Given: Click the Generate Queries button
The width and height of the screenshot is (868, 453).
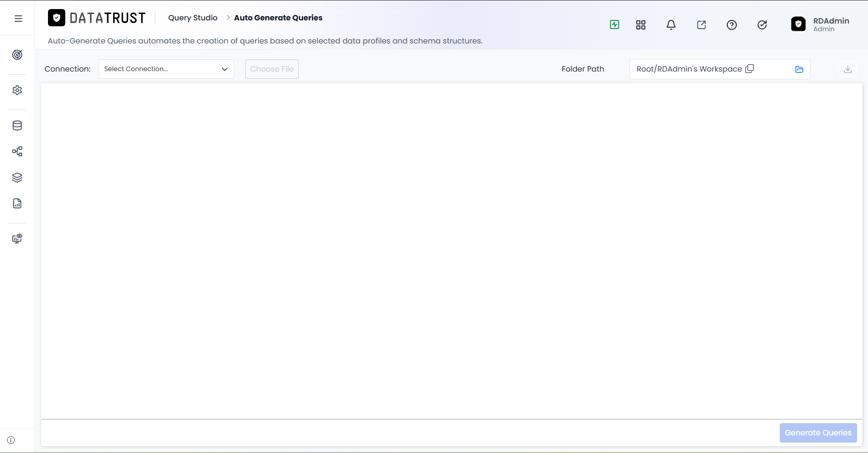Looking at the screenshot, I should [x=818, y=433].
